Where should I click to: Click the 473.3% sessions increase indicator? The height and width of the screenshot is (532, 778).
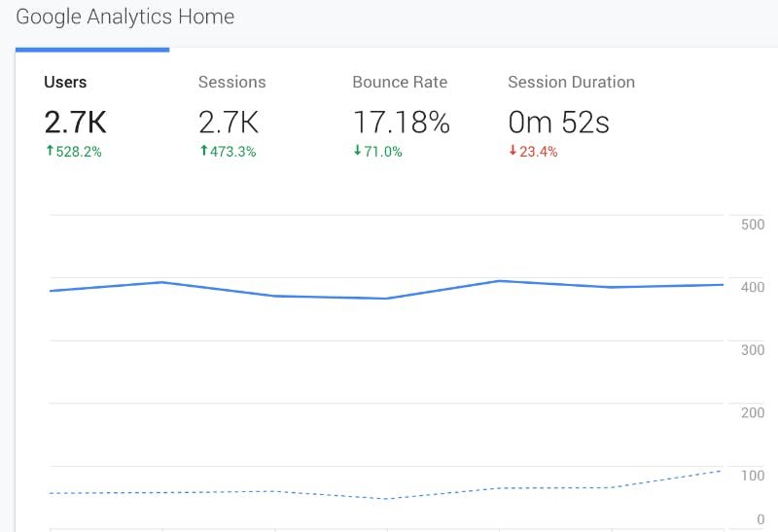pyautogui.click(x=228, y=152)
